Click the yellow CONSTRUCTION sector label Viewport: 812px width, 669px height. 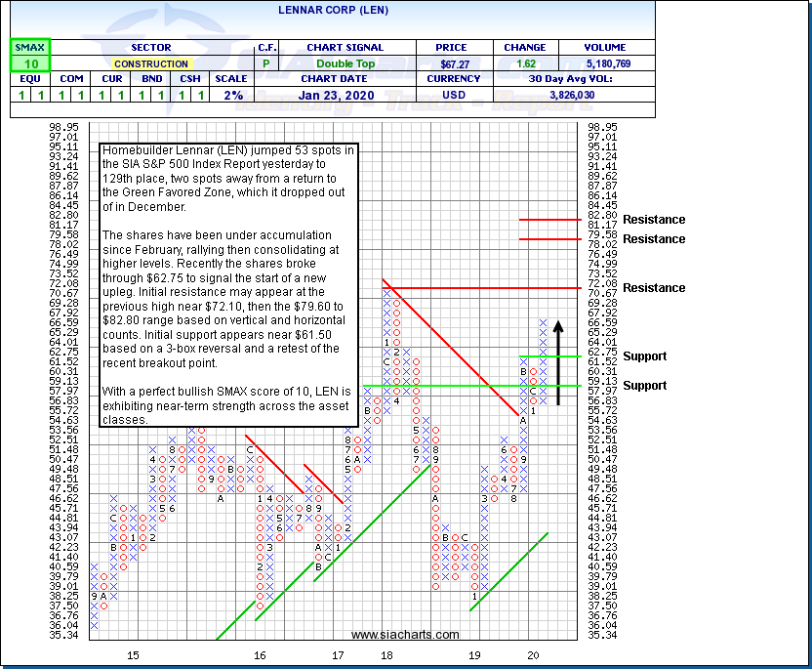[150, 63]
